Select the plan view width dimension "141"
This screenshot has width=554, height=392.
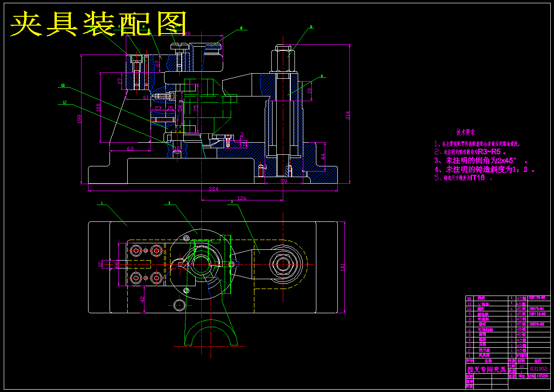(x=342, y=267)
